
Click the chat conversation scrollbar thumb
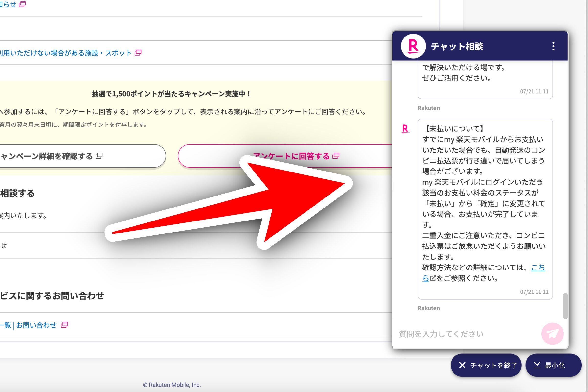coord(565,306)
